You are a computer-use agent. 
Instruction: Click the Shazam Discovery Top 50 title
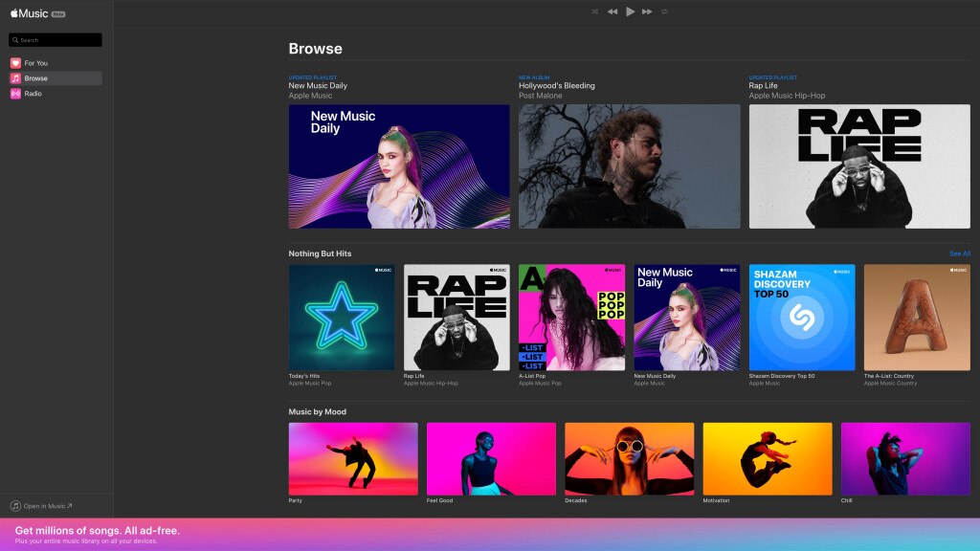[x=782, y=376]
